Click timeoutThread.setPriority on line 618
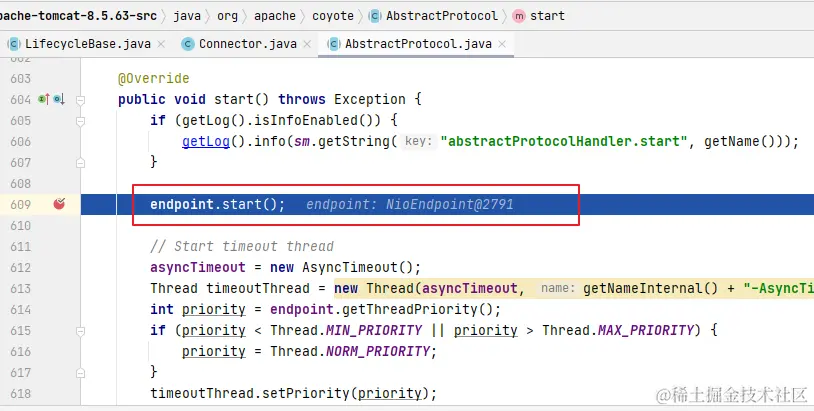 coord(250,393)
